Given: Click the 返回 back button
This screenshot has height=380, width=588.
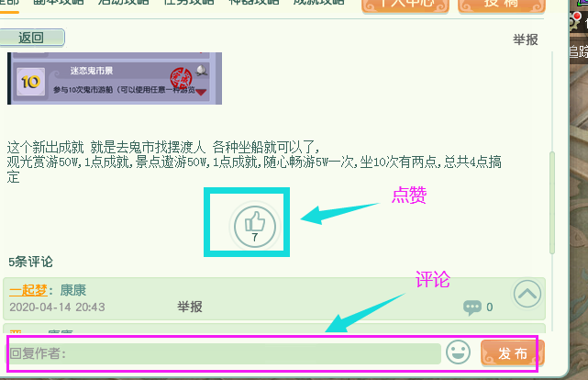Looking at the screenshot, I should 32,38.
